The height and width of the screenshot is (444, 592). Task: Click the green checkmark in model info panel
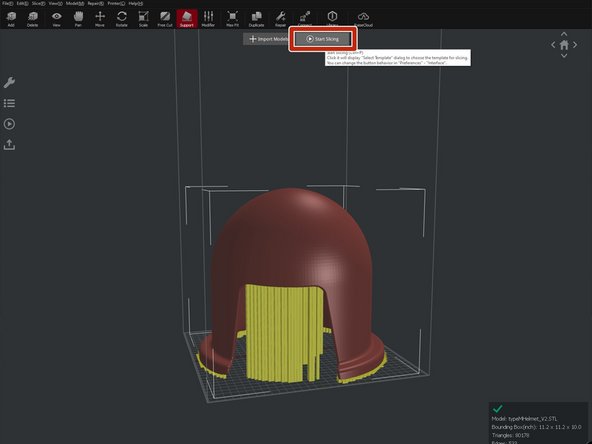[498, 409]
